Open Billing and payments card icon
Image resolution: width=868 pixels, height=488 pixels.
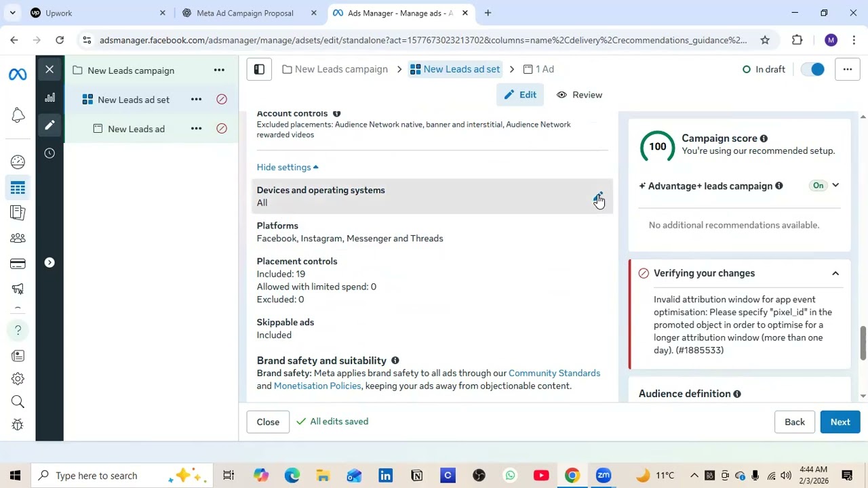click(18, 264)
